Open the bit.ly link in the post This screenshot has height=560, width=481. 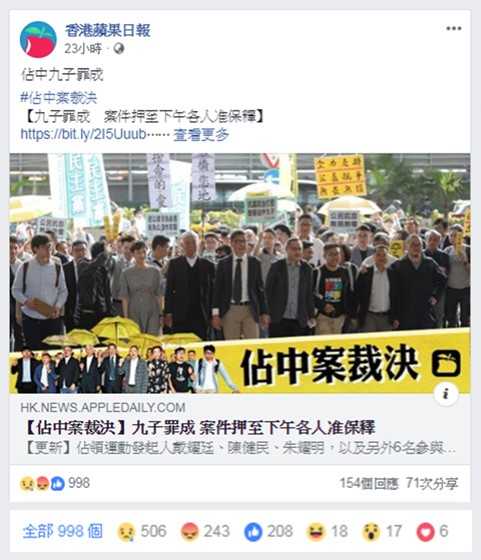(83, 134)
